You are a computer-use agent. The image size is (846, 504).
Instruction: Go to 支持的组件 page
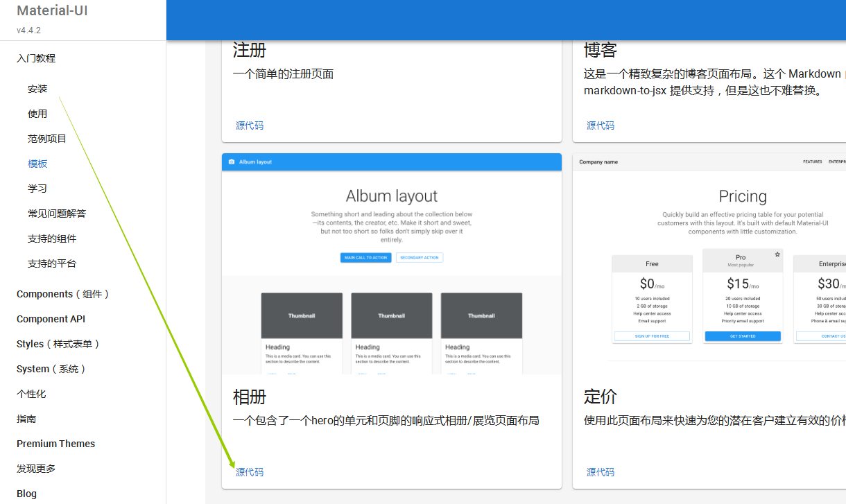point(52,238)
